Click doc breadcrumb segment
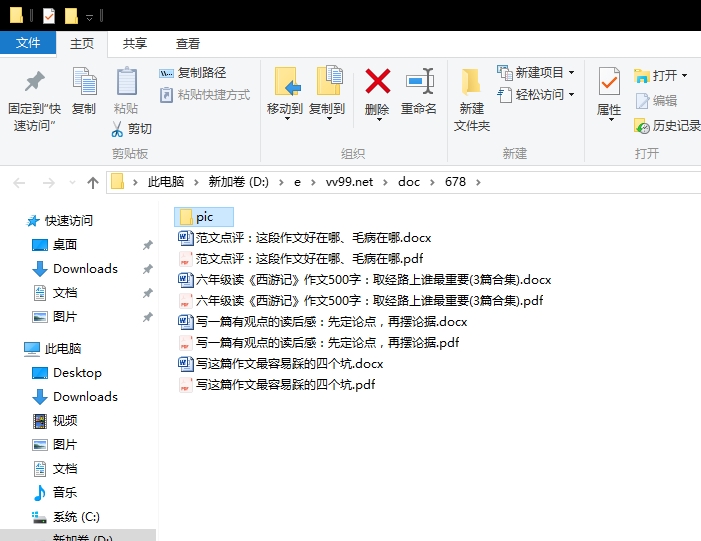Viewport: 701px width, 541px height. click(x=409, y=182)
